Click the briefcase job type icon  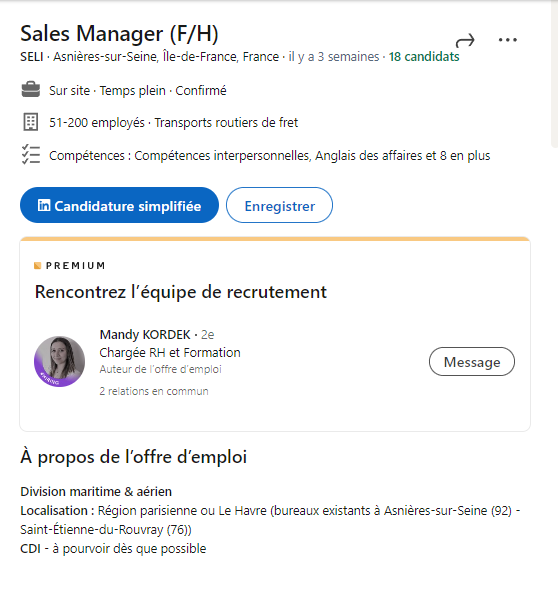coord(31,90)
